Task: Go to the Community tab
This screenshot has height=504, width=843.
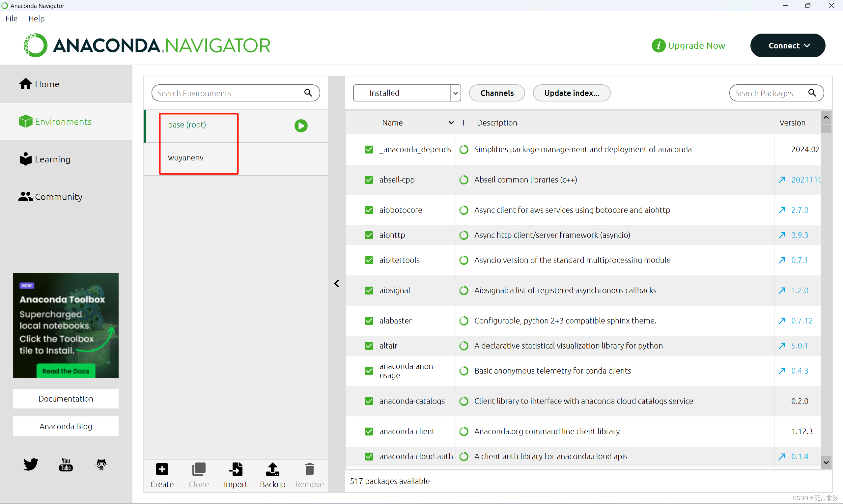Action: tap(66, 196)
